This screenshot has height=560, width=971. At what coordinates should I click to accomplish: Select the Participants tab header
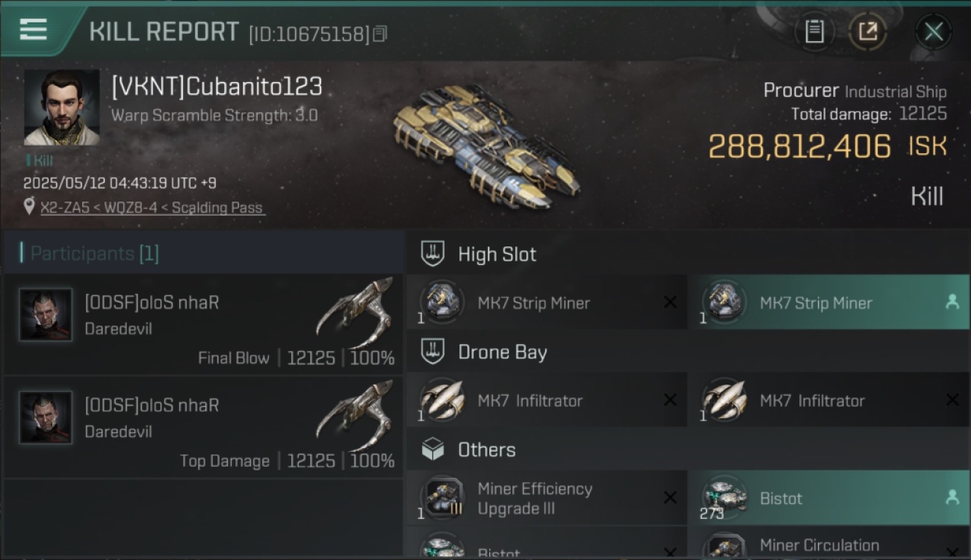point(94,253)
